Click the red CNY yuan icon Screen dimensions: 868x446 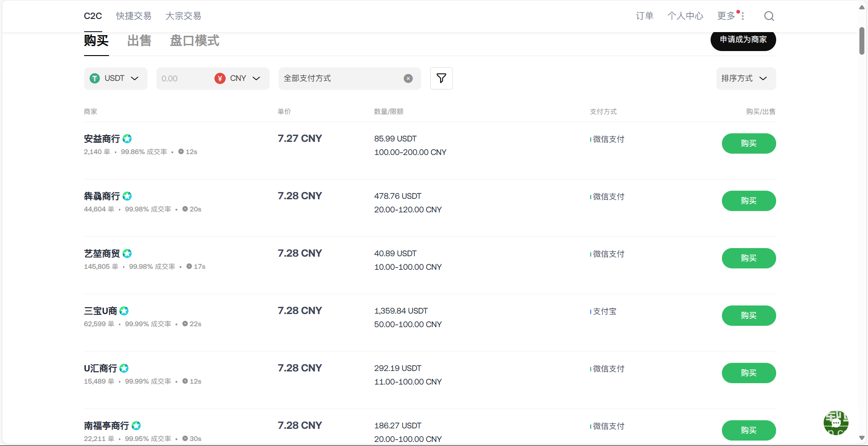pyautogui.click(x=220, y=79)
